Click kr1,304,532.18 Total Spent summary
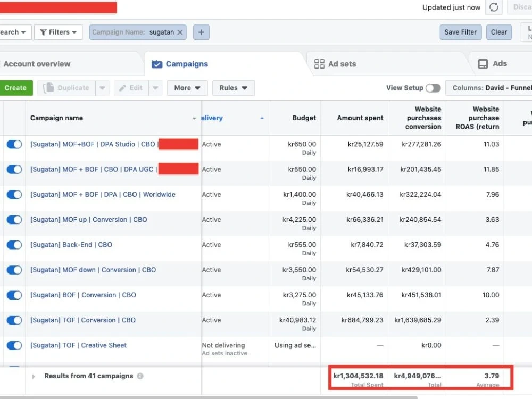532x399 pixels. pos(358,376)
